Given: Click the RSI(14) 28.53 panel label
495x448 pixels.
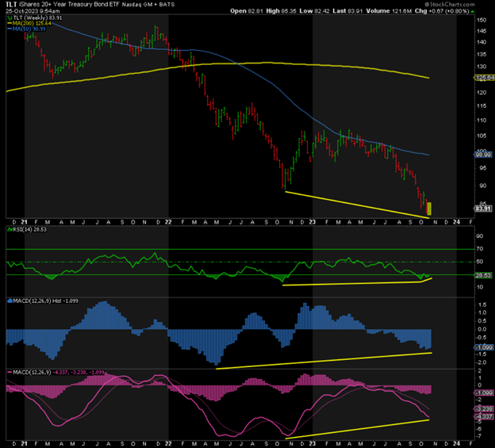Looking at the screenshot, I should click(x=29, y=229).
